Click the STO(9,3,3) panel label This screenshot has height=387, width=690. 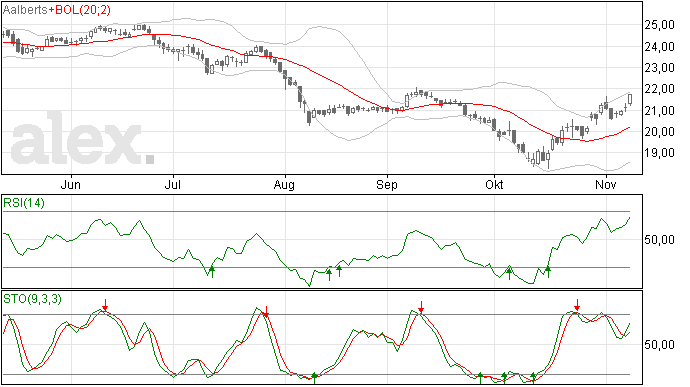coord(32,299)
